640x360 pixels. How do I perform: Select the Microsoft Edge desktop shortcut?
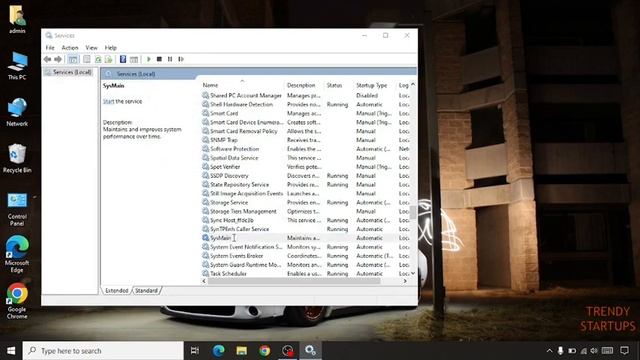[x=17, y=254]
